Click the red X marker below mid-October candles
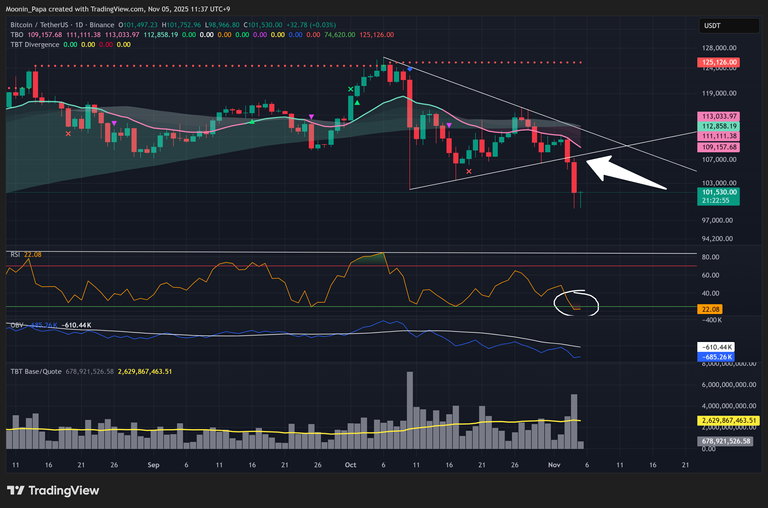The image size is (768, 508). coord(470,172)
